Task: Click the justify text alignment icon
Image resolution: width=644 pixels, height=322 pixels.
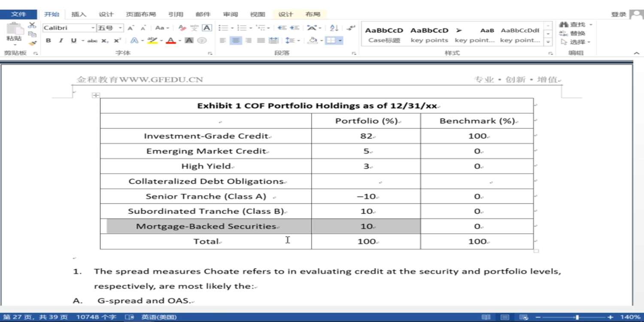Action: click(x=261, y=40)
